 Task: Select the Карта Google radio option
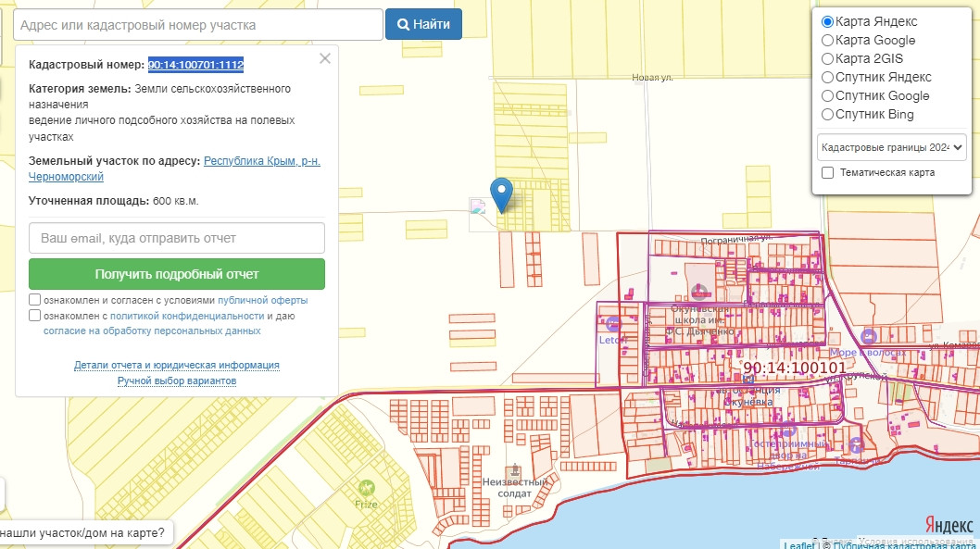[x=827, y=40]
